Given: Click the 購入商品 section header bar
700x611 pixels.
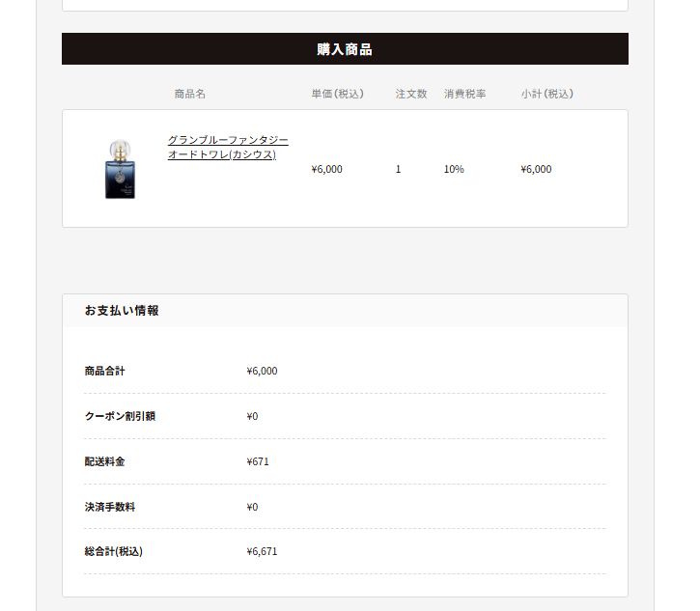Looking at the screenshot, I should (x=345, y=48).
